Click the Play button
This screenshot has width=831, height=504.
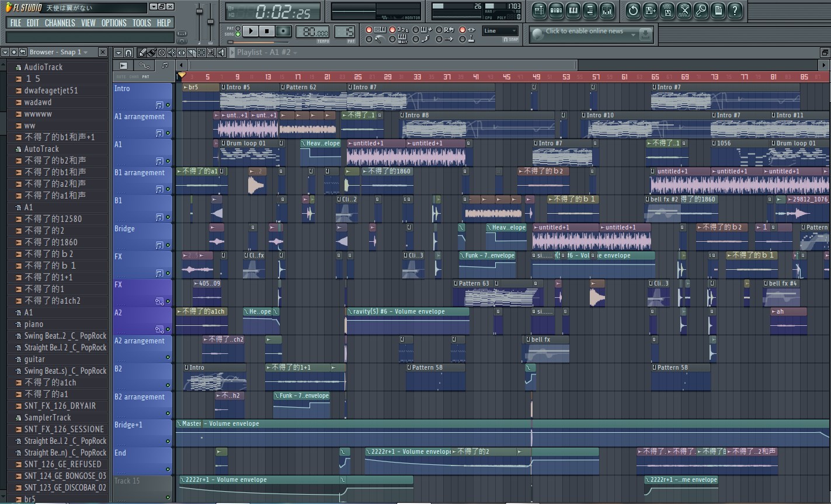click(251, 31)
